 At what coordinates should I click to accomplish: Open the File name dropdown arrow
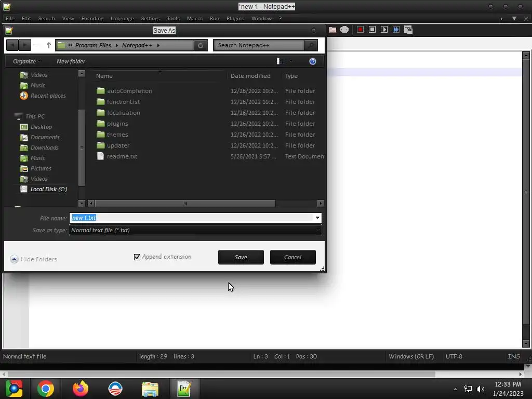coord(317,218)
